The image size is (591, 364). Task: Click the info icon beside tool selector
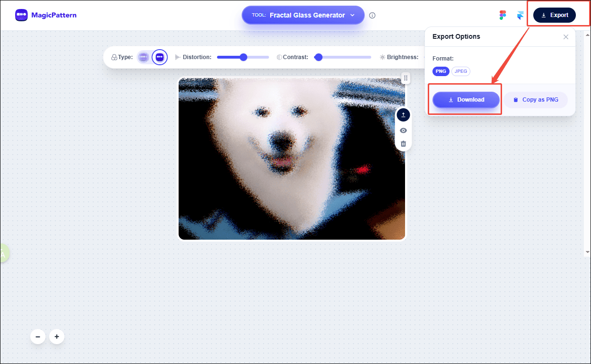point(372,15)
